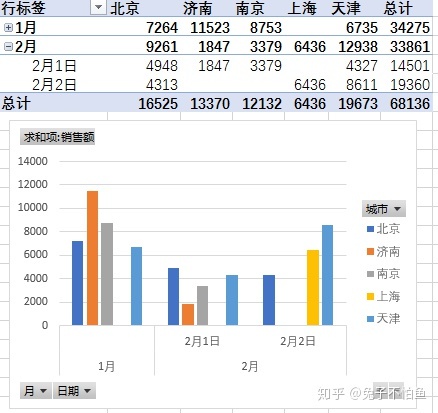
Task: Click the 2月1日 row label
Action: tap(54, 66)
